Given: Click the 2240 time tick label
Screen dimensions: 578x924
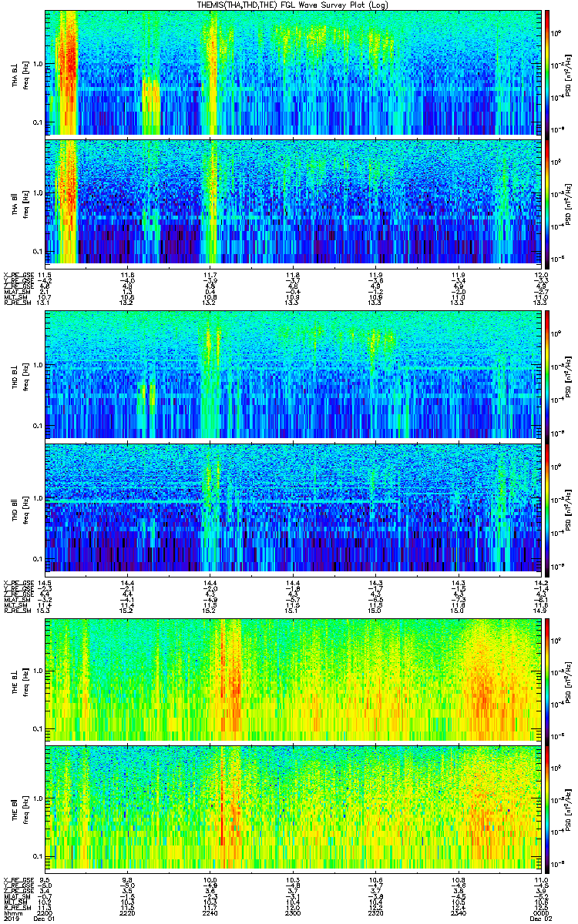Looking at the screenshot, I should (x=210, y=913).
